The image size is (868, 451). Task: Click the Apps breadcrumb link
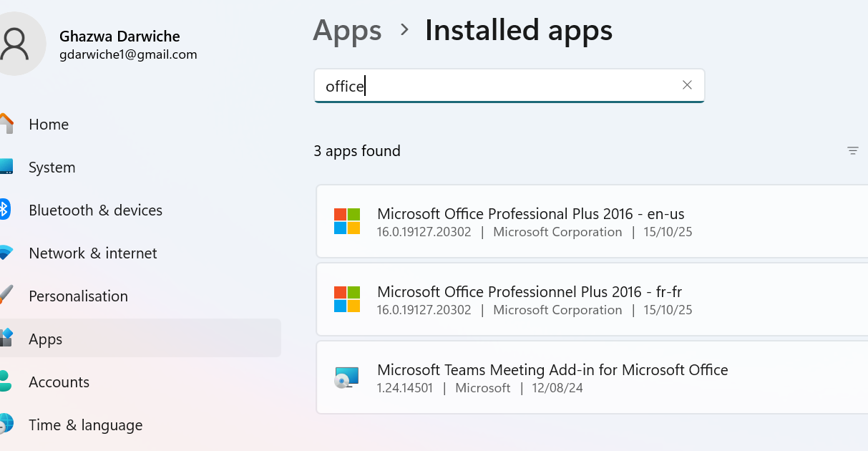(x=347, y=31)
